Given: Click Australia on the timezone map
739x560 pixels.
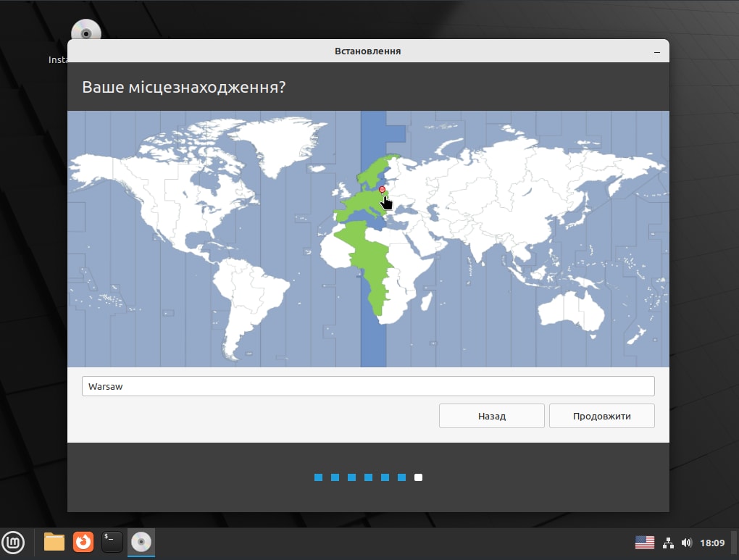Looking at the screenshot, I should [570, 311].
